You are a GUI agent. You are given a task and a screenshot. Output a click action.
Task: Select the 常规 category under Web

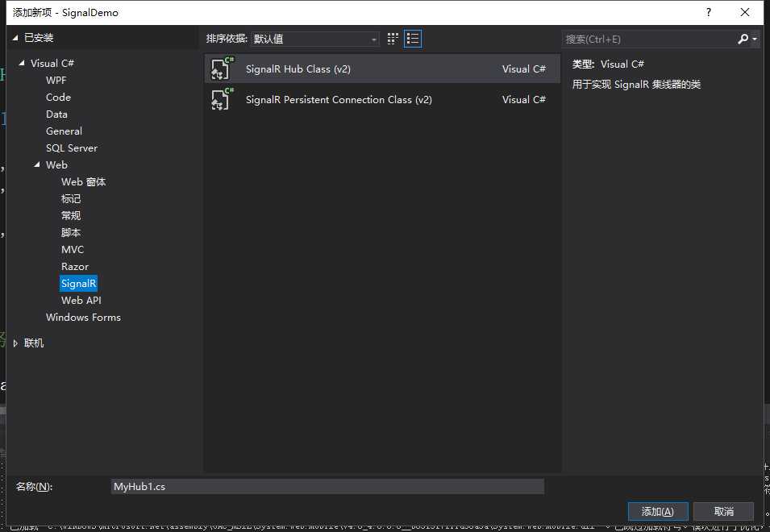pos(71,215)
